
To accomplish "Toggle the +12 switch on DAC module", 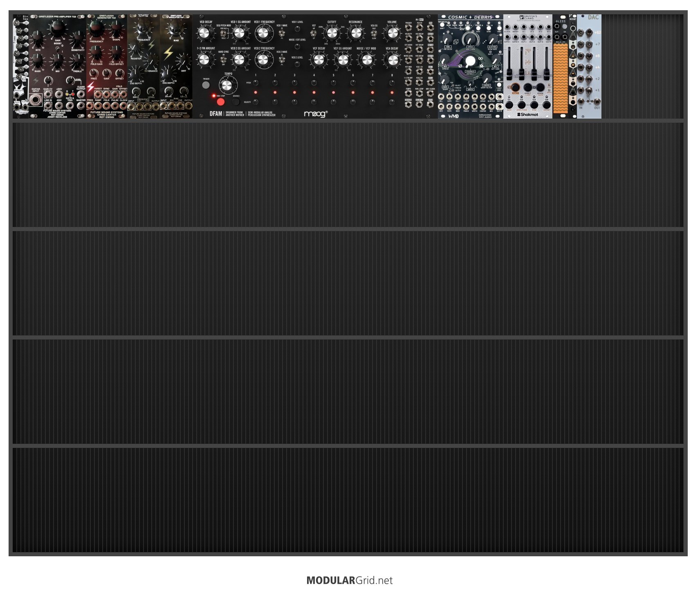I will [589, 33].
